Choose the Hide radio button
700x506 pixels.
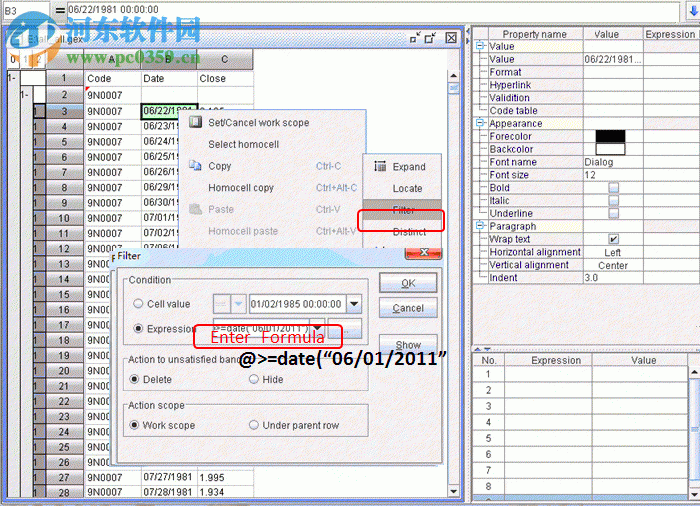click(x=254, y=380)
